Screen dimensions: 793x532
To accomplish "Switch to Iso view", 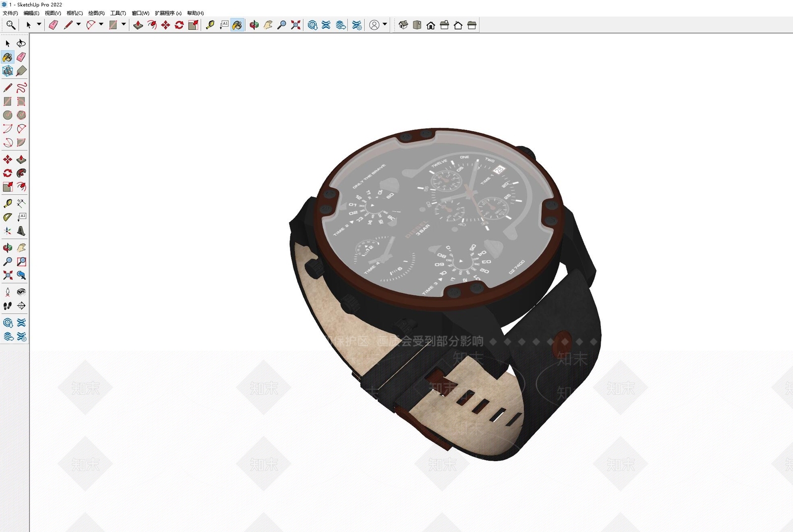I will tap(403, 25).
